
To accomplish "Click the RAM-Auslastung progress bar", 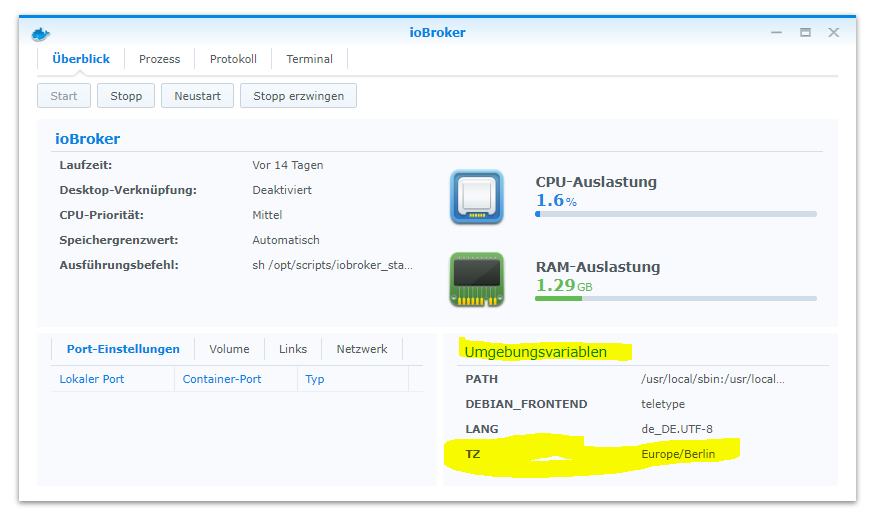I will (676, 299).
